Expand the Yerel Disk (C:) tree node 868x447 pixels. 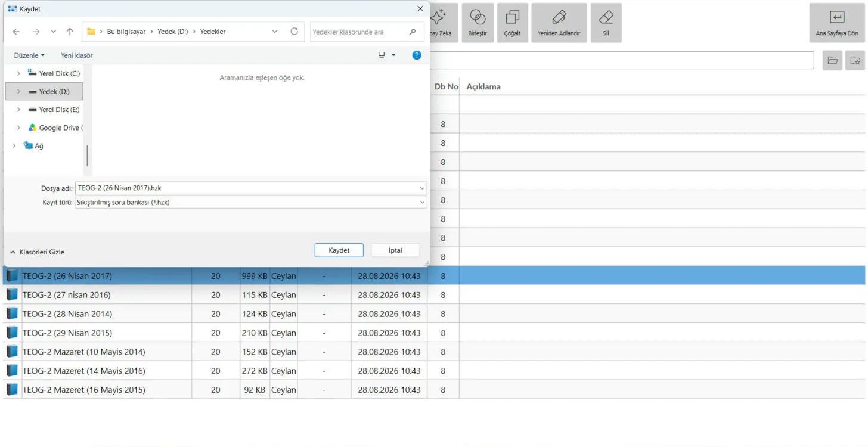point(18,73)
